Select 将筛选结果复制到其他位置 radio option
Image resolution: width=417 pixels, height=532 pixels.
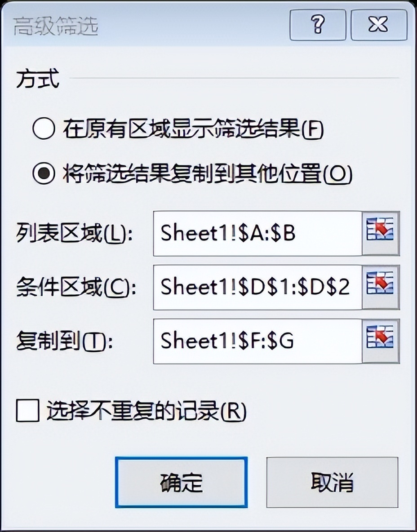click(44, 173)
